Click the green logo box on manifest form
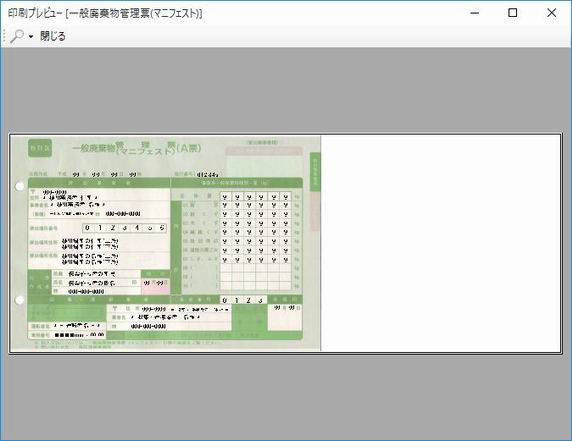The width and height of the screenshot is (572, 441). pos(40,148)
